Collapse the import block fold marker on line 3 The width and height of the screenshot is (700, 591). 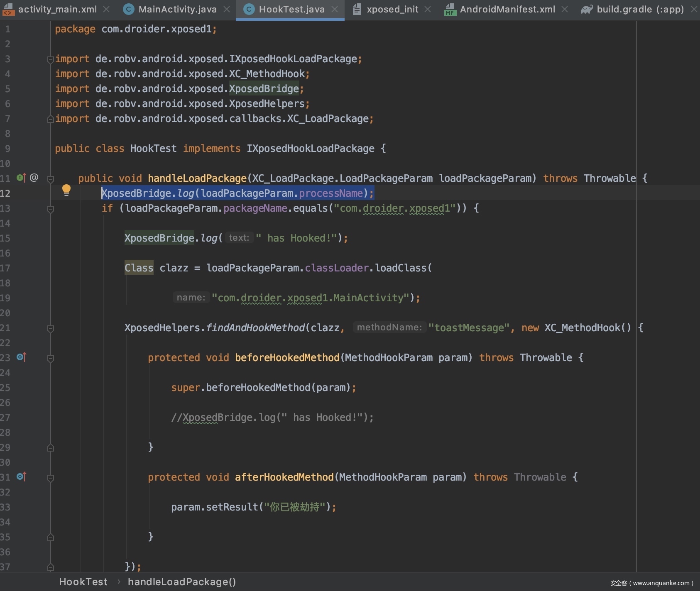tap(51, 59)
